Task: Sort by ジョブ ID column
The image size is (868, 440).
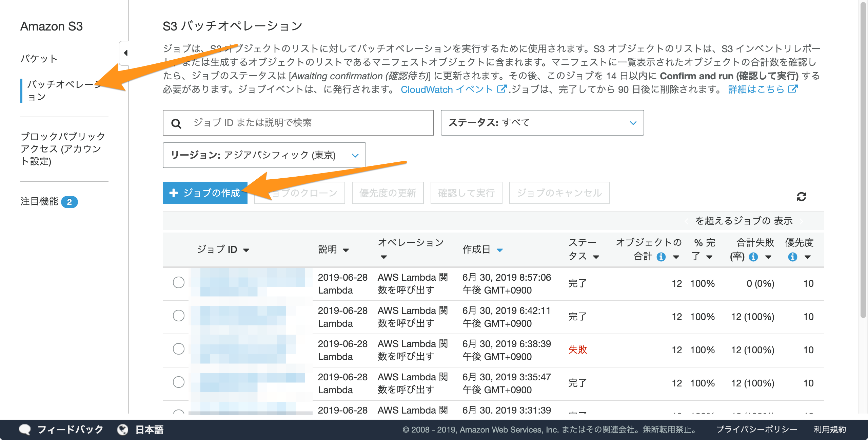Action: coord(223,250)
